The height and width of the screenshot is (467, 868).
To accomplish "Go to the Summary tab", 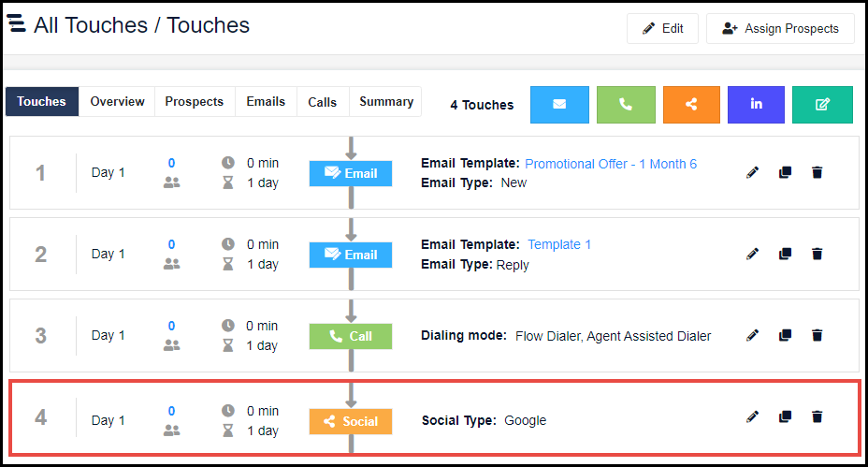I will 386,101.
